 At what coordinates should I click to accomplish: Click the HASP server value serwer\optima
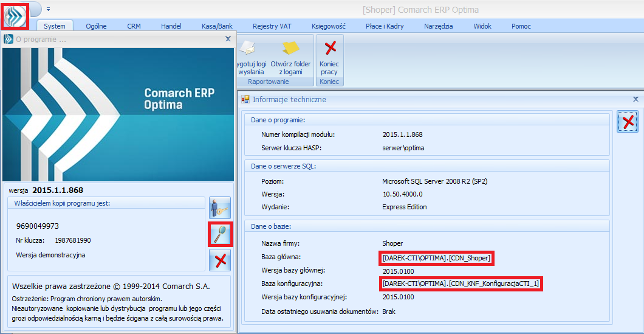403,148
